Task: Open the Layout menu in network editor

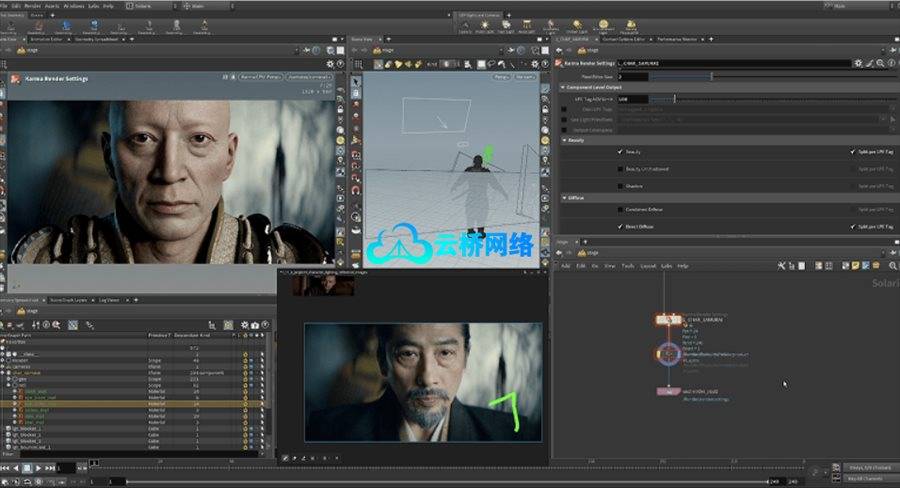Action: point(648,266)
